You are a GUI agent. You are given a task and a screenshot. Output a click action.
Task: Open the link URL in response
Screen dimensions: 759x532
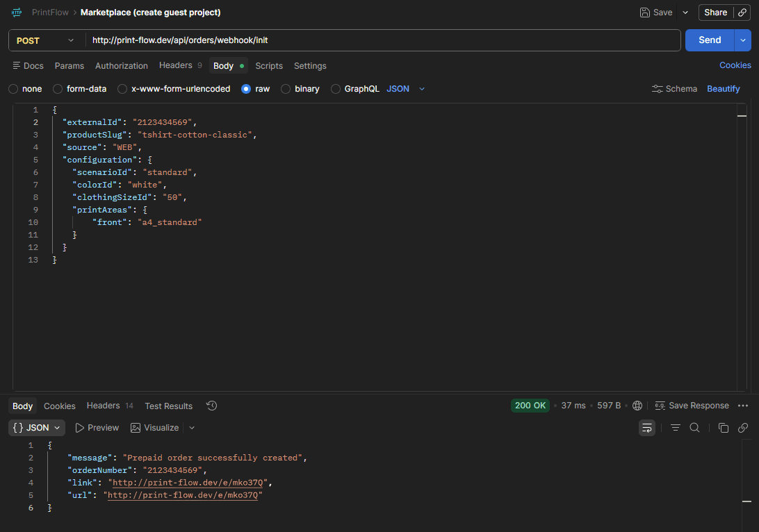pyautogui.click(x=188, y=483)
